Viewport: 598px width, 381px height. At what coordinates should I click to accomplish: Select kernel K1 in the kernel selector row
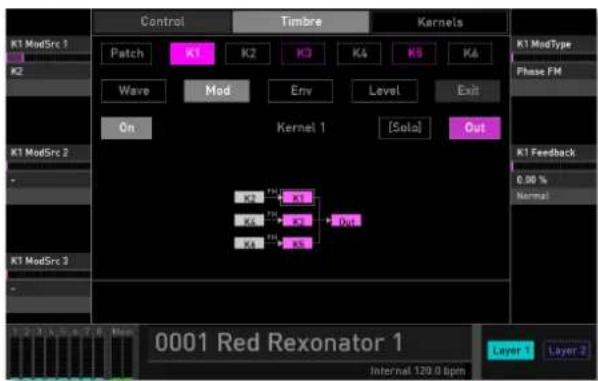[193, 53]
